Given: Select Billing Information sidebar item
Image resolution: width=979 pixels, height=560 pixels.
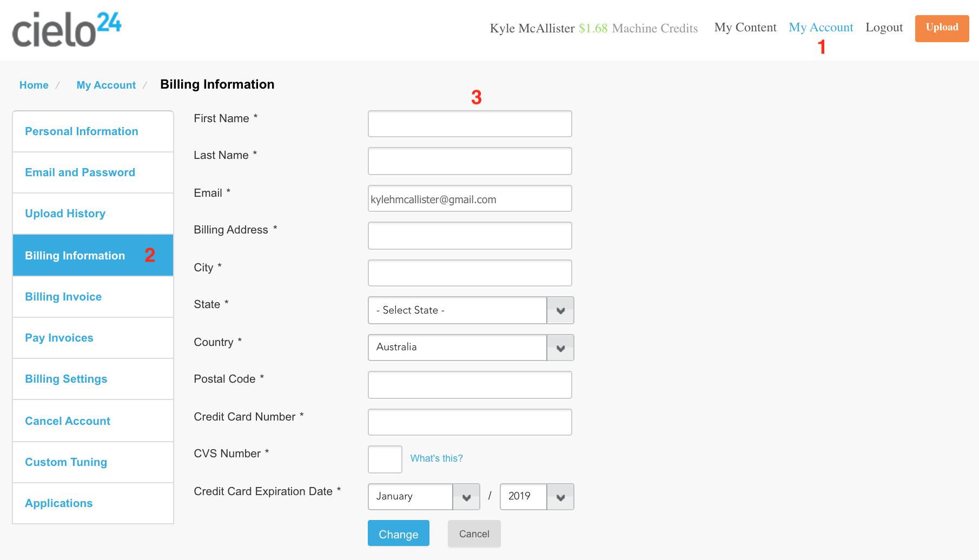Looking at the screenshot, I should (x=93, y=255).
